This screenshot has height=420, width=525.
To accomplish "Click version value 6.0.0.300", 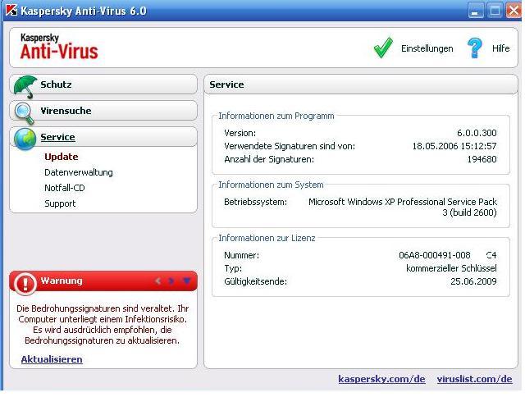I will pos(477,133).
